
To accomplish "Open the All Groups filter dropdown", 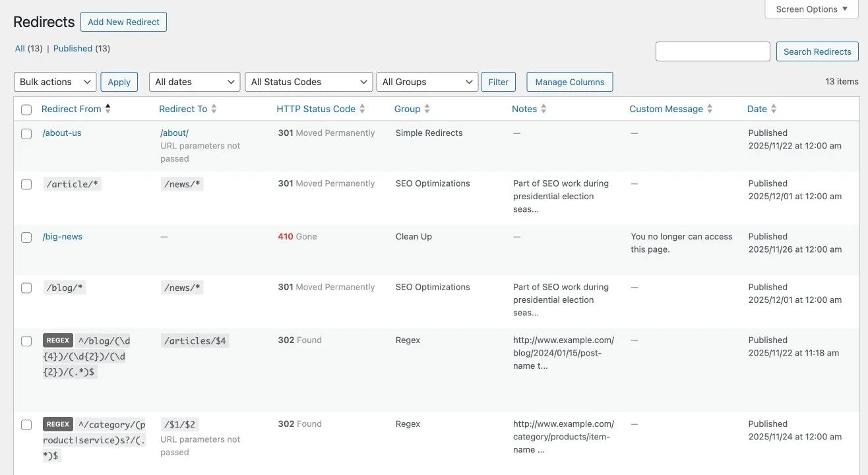I will [427, 82].
